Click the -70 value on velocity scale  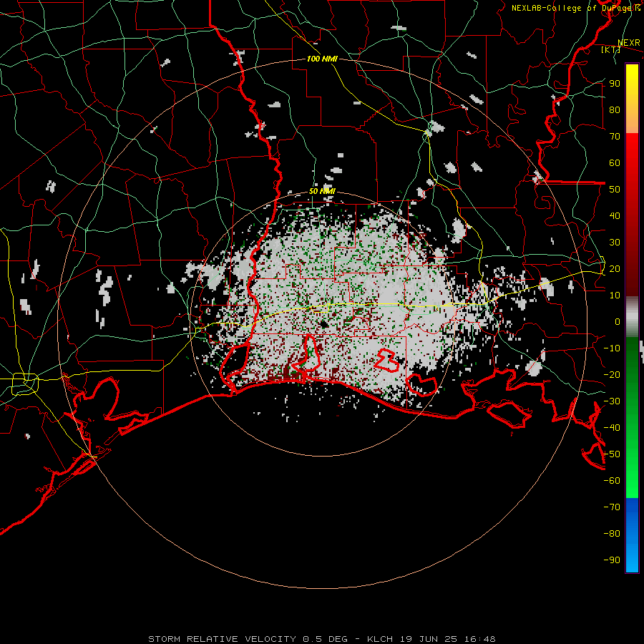[x=612, y=507]
